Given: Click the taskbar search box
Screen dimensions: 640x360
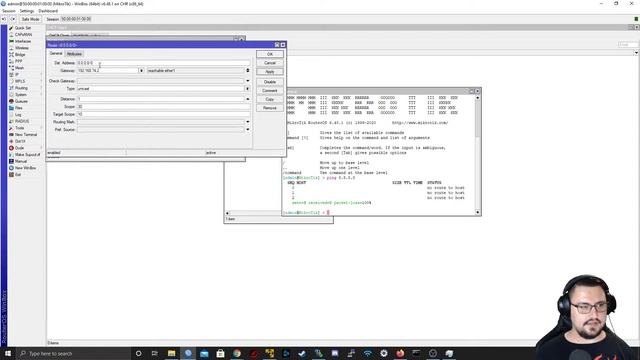Looking at the screenshot, I should [73, 353].
